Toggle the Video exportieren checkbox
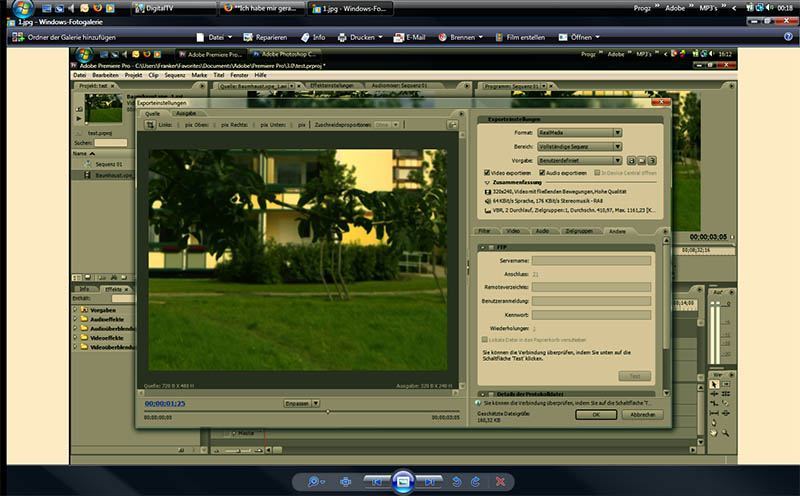 (x=487, y=173)
